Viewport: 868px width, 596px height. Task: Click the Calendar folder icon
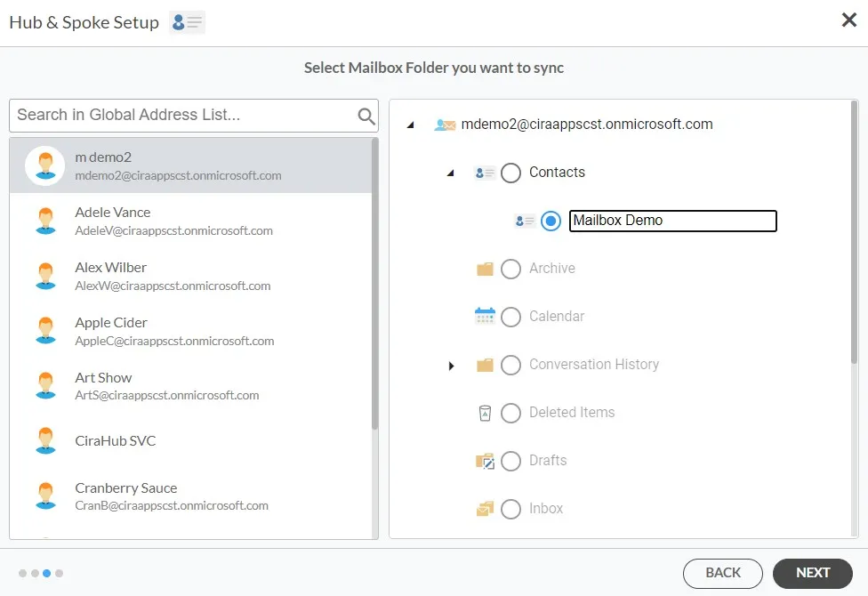(x=485, y=317)
